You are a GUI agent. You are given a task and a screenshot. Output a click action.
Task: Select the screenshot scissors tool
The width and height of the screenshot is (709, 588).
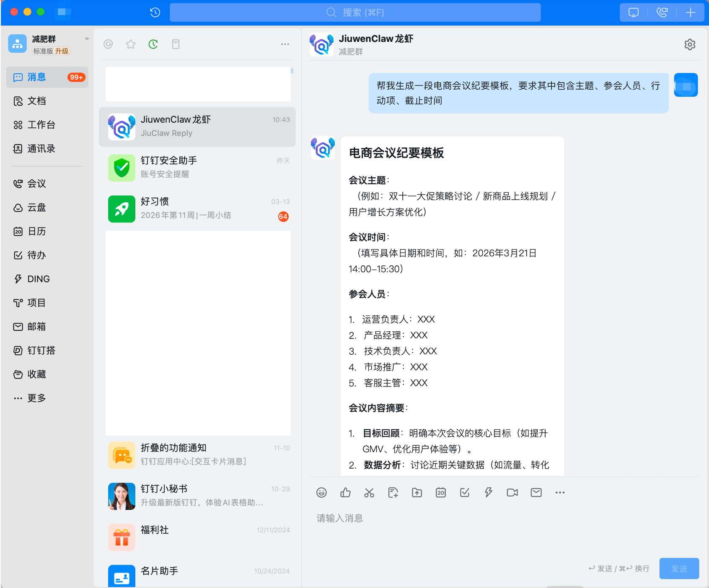click(369, 493)
